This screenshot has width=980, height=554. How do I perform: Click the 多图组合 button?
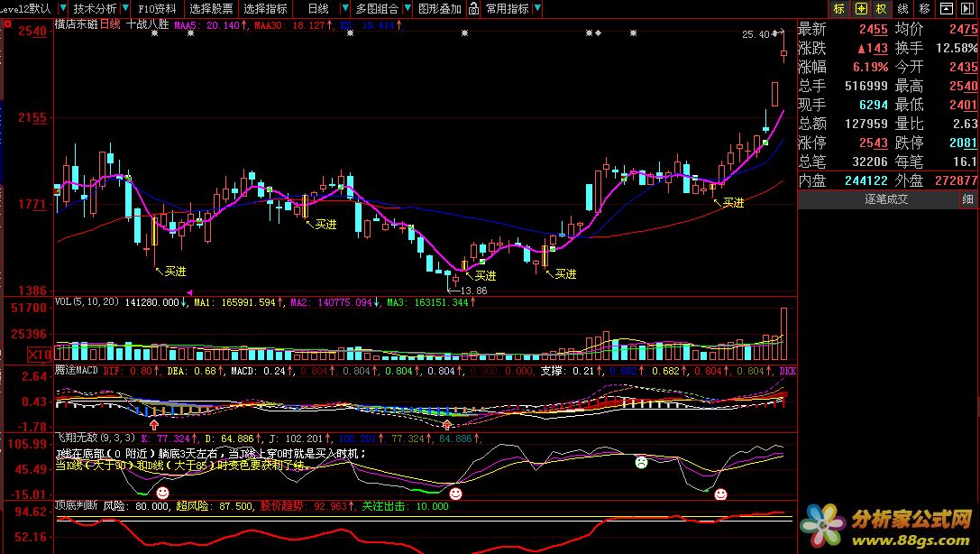pyautogui.click(x=377, y=9)
